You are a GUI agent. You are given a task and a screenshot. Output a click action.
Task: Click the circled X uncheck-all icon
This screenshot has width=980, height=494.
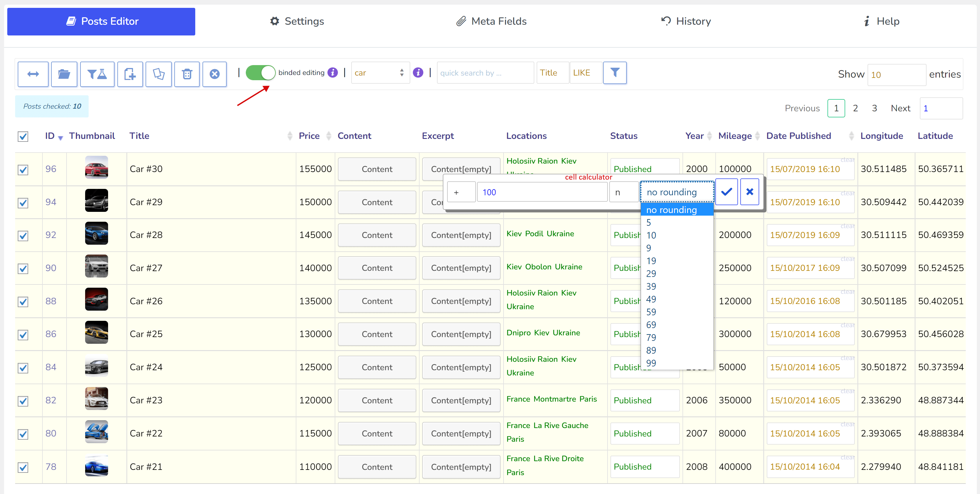[x=214, y=74]
